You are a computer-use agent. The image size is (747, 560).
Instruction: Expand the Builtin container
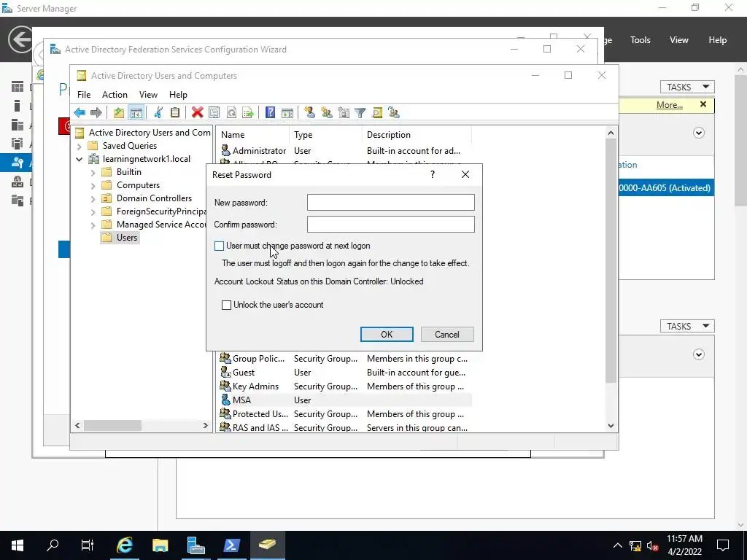click(93, 172)
